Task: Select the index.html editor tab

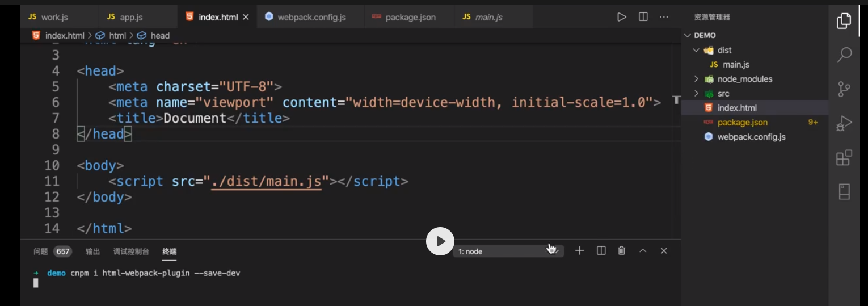Action: point(217,17)
